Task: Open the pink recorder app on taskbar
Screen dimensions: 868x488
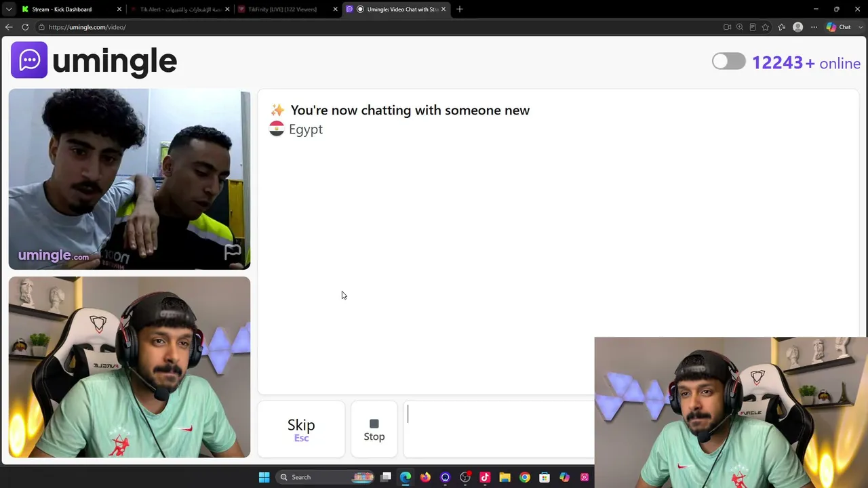Action: pyautogui.click(x=585, y=477)
